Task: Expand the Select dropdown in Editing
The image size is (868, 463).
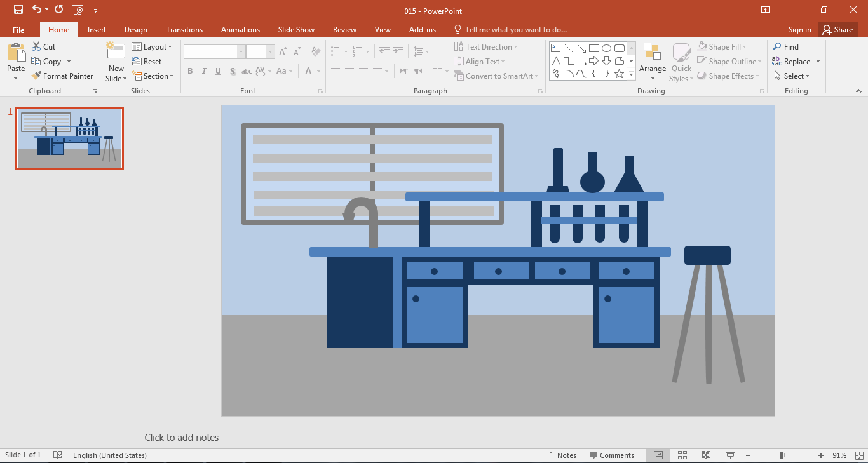Action: point(792,76)
